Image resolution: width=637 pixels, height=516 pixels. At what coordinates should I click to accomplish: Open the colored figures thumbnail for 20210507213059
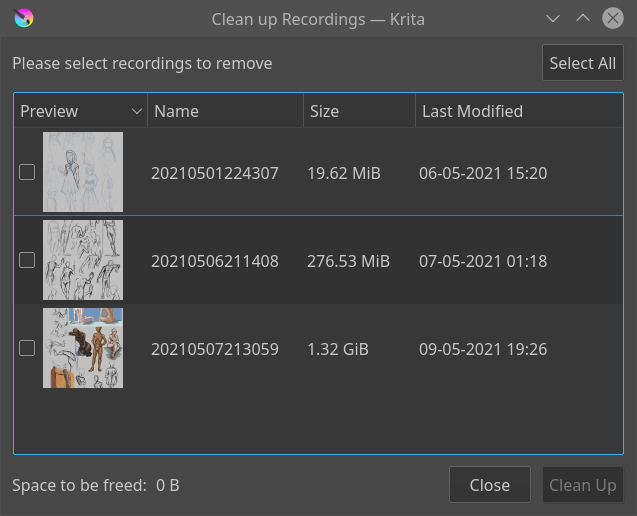(83, 348)
